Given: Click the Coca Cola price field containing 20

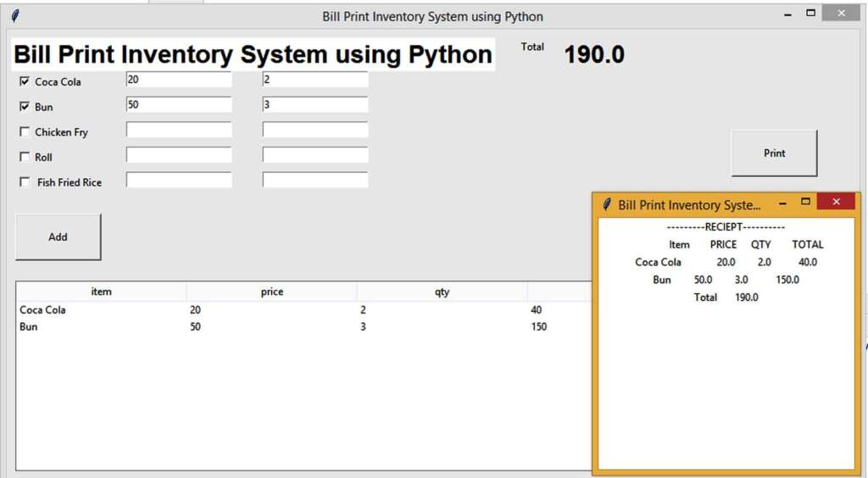Looking at the screenshot, I should tap(178, 80).
